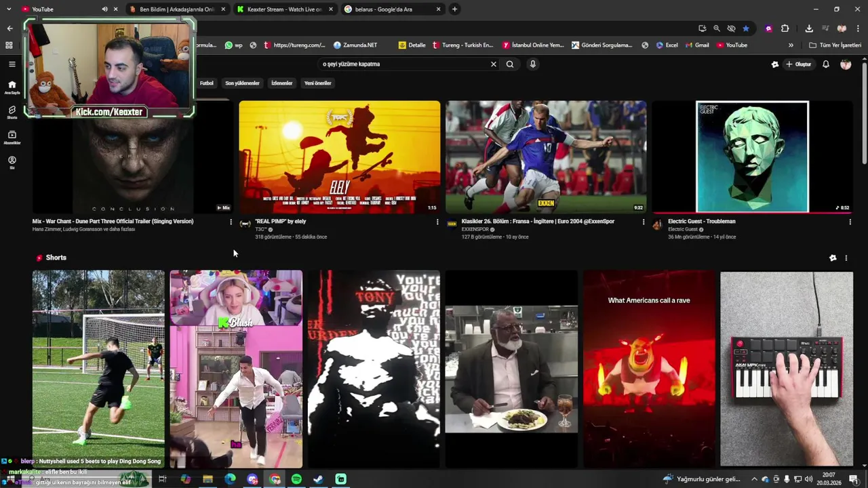Open the Zamunda.NET bookmark

pyautogui.click(x=355, y=45)
